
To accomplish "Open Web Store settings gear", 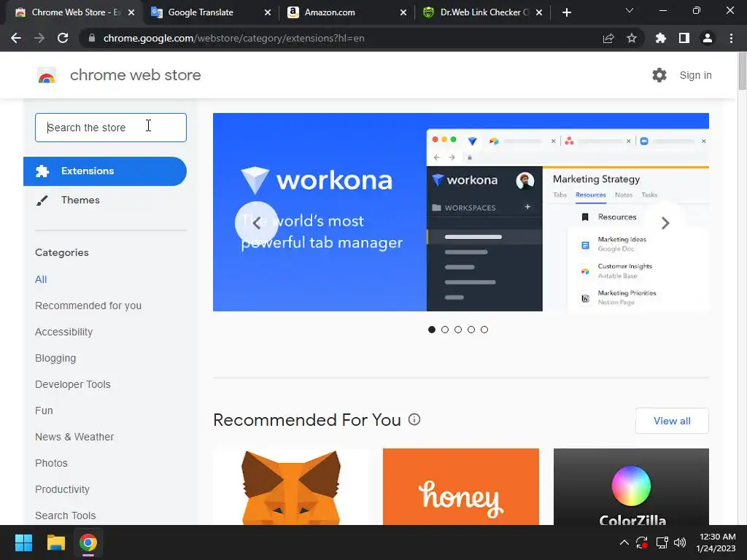I will tap(659, 75).
